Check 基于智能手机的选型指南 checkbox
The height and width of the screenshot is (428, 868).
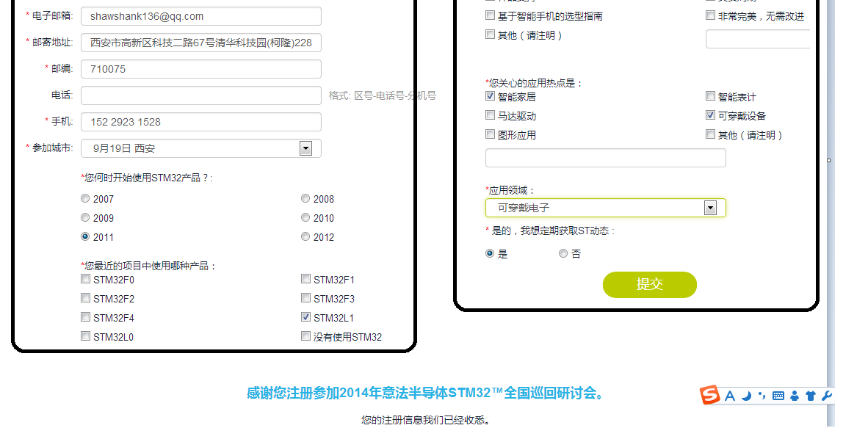[490, 15]
